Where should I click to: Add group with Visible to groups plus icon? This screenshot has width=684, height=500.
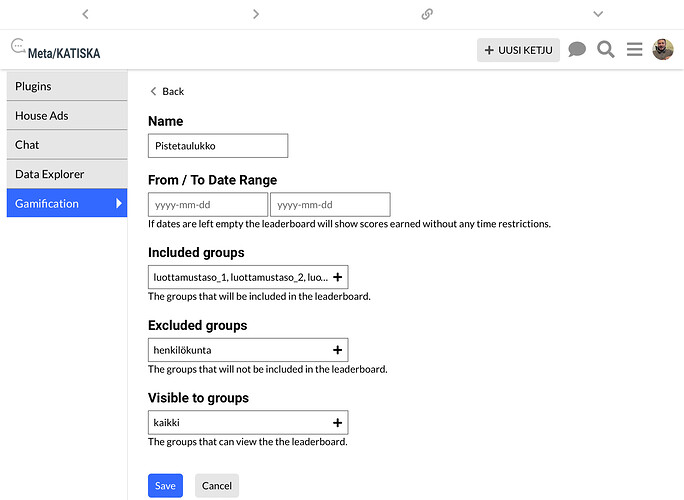[338, 422]
